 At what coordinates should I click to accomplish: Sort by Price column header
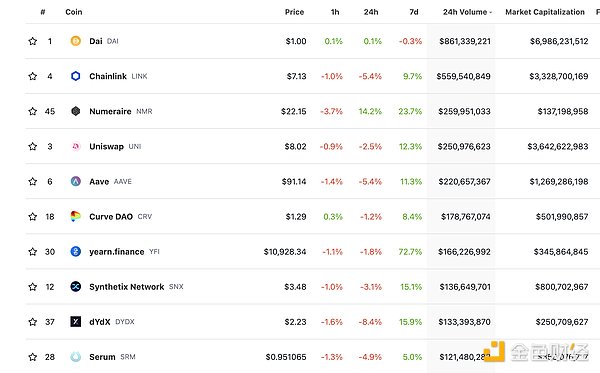[294, 12]
